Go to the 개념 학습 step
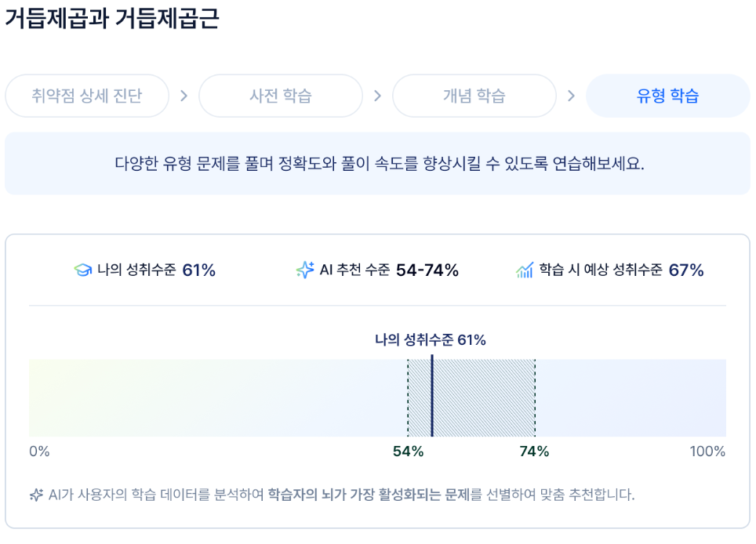 (474, 96)
